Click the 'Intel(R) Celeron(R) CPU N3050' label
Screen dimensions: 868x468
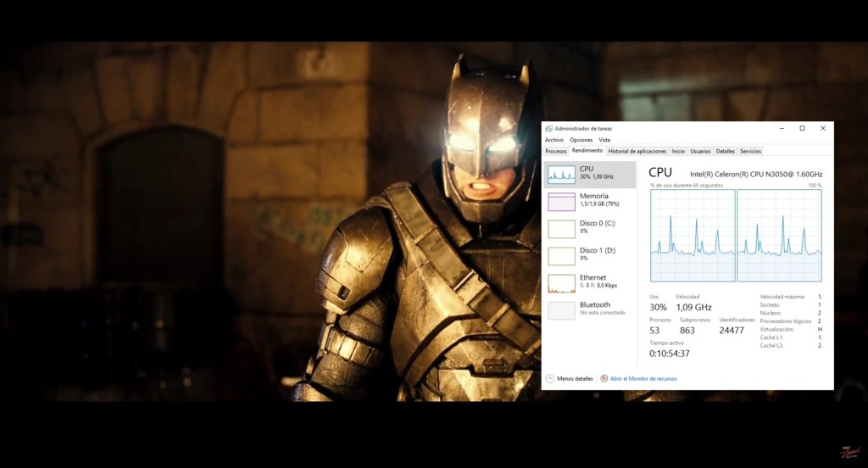coord(756,175)
